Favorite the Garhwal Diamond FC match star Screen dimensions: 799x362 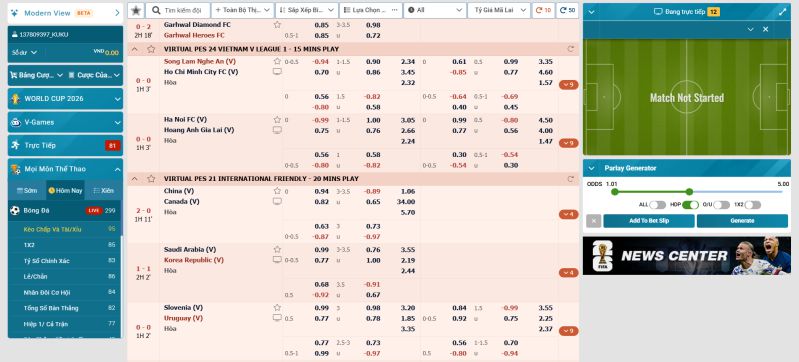[x=277, y=24]
